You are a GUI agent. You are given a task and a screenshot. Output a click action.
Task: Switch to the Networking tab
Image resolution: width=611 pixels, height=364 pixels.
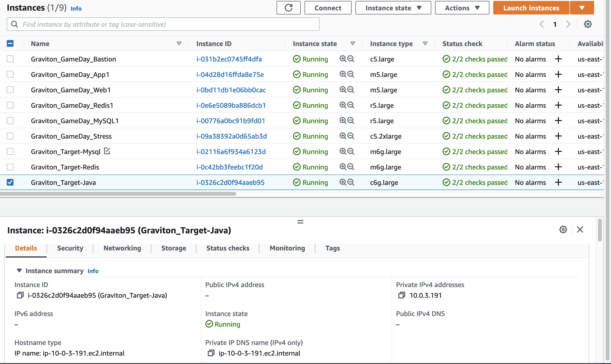point(122,248)
